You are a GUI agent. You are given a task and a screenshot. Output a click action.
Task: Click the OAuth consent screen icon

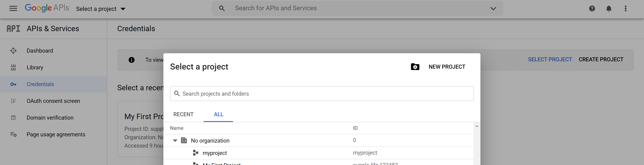click(x=13, y=101)
